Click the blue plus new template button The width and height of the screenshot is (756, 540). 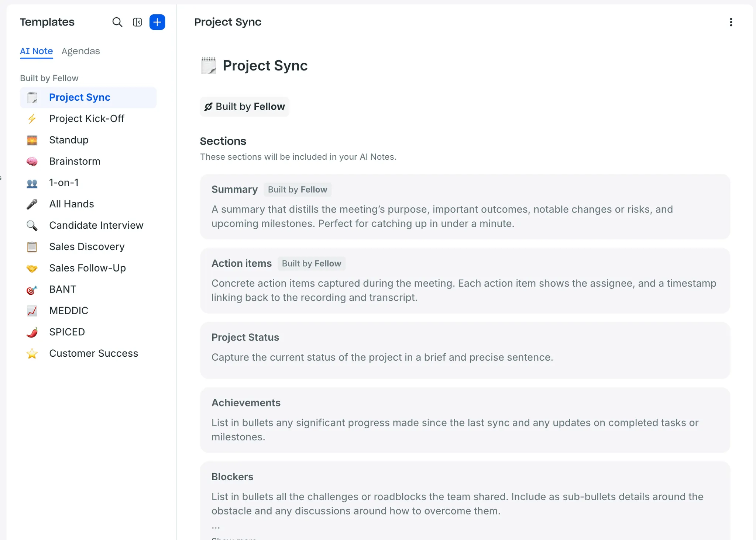pyautogui.click(x=157, y=22)
